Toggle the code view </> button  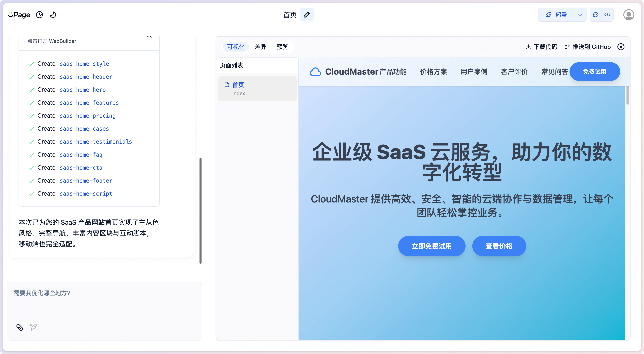tap(608, 15)
